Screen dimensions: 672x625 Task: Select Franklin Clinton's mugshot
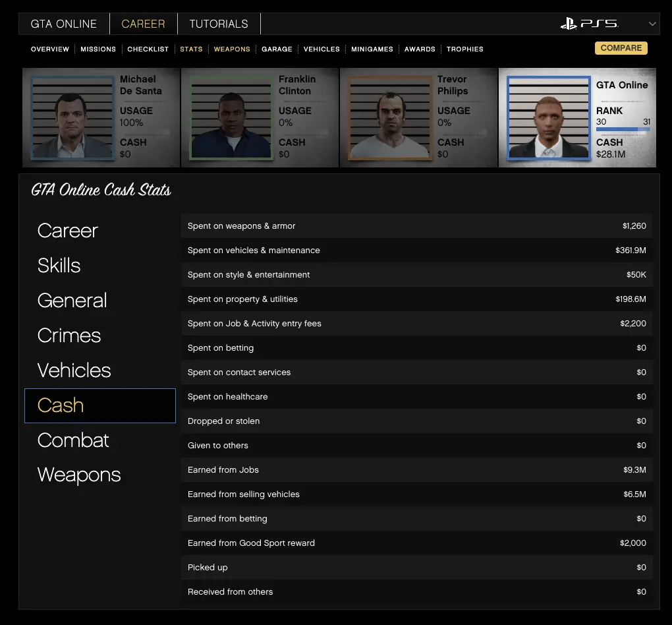pos(231,119)
